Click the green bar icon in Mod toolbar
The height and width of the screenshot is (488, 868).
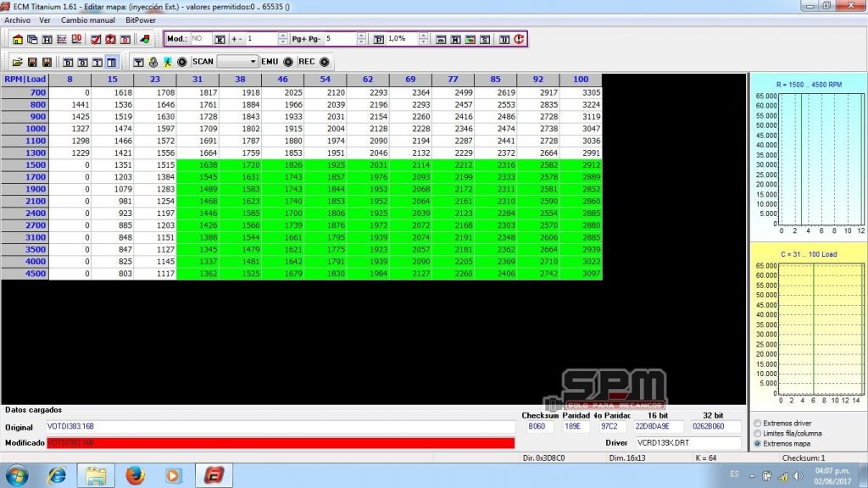(470, 39)
